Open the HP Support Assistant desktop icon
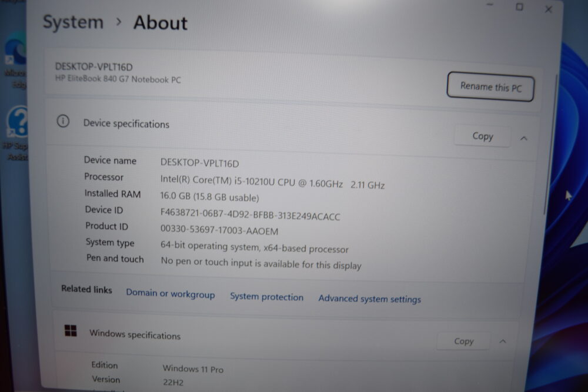Screen dimensions: 588x392 point(16,133)
